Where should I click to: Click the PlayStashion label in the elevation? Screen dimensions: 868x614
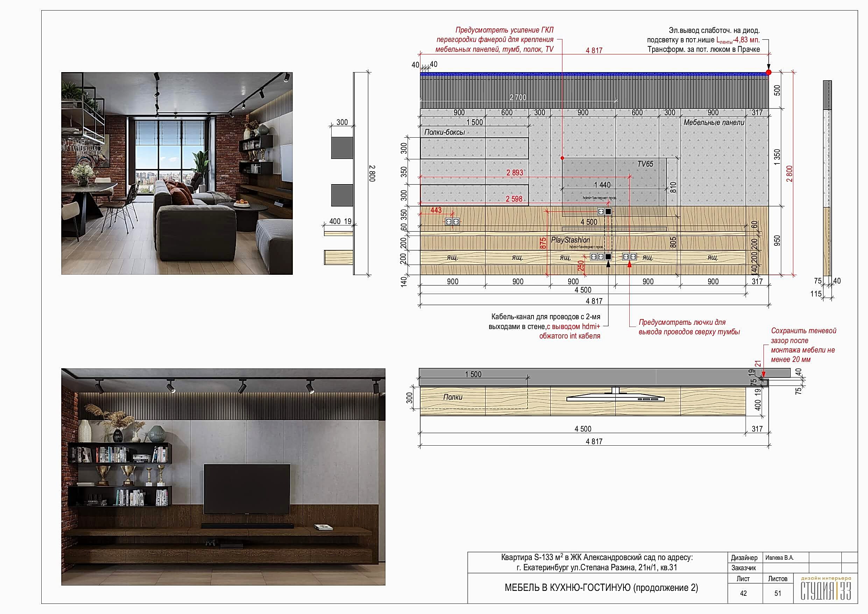tap(570, 240)
